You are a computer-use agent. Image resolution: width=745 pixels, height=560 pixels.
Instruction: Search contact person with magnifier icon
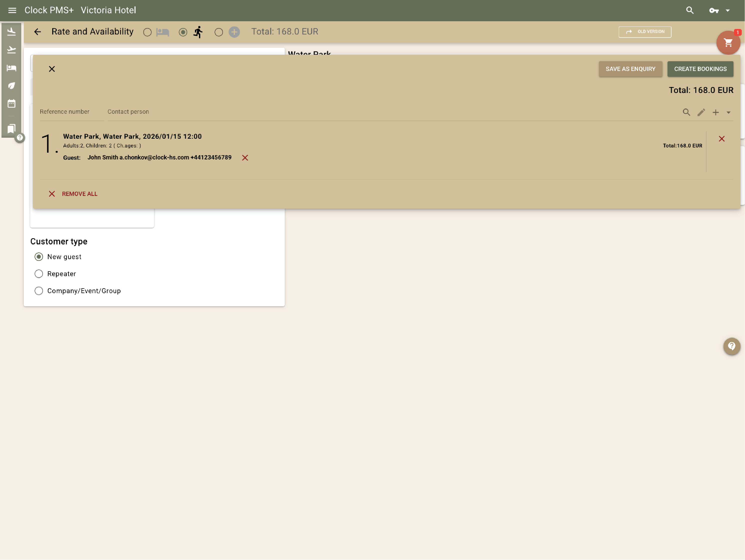click(x=686, y=112)
